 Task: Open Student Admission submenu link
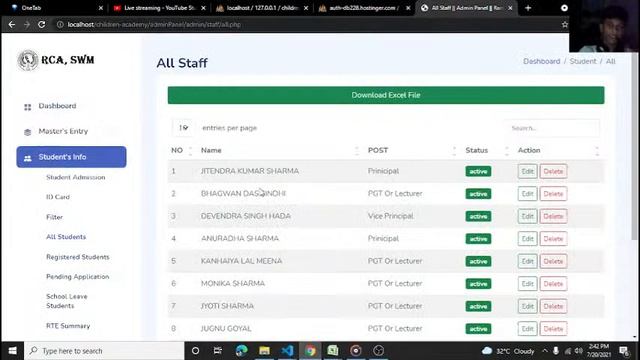[76, 177]
